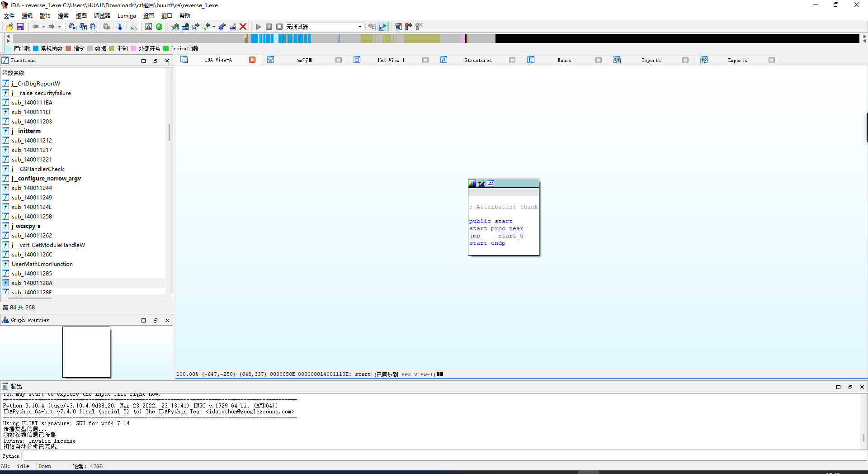Click the DATA conversion icon
This screenshot has width=868, height=474.
(x=185, y=27)
